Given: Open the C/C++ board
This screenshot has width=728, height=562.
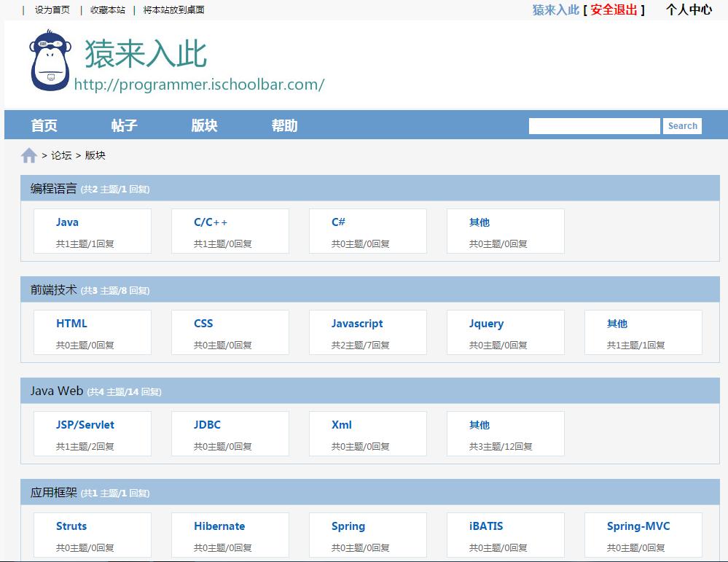Looking at the screenshot, I should coord(209,222).
